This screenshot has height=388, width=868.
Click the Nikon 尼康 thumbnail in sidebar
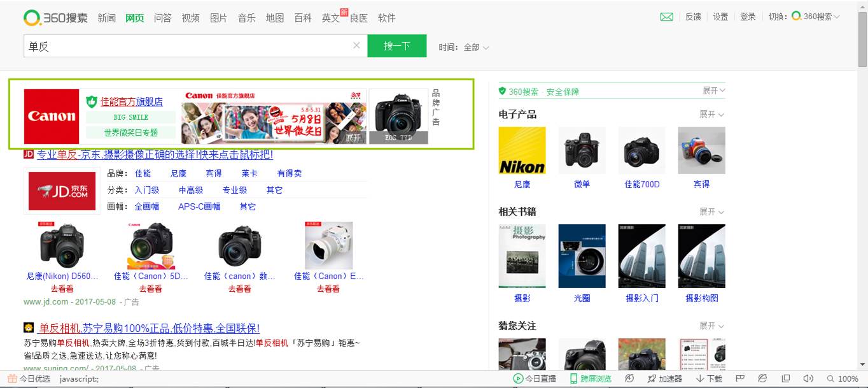point(522,150)
